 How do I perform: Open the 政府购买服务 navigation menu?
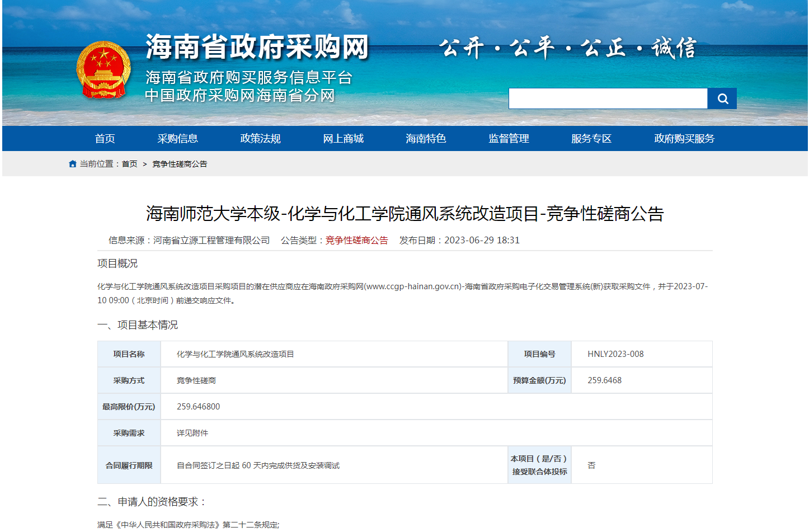coord(684,138)
